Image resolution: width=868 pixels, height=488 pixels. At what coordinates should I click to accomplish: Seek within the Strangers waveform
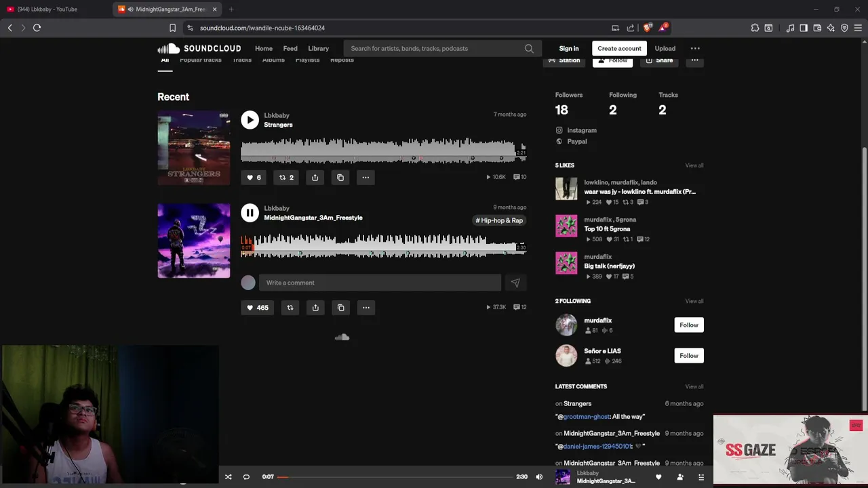click(383, 150)
